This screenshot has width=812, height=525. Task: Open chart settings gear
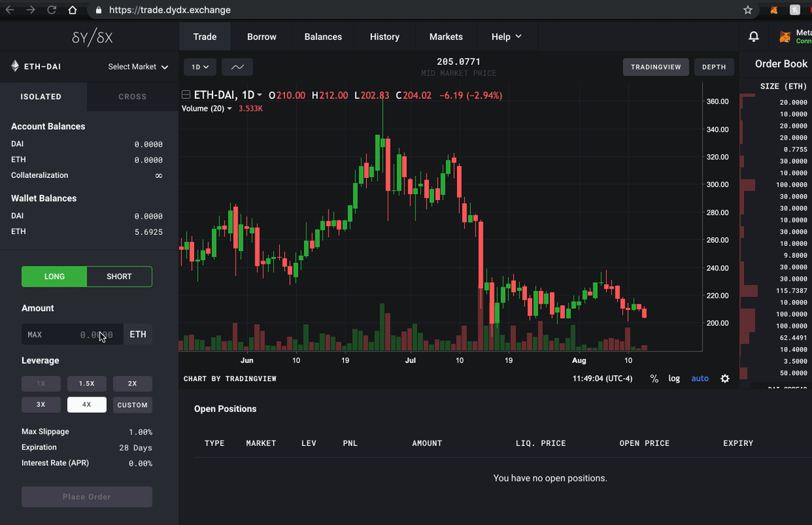(725, 378)
